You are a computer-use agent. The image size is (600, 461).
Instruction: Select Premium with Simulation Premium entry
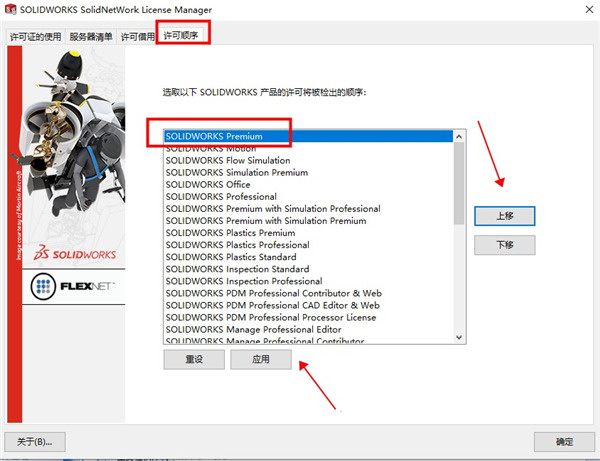pyautogui.click(x=308, y=221)
